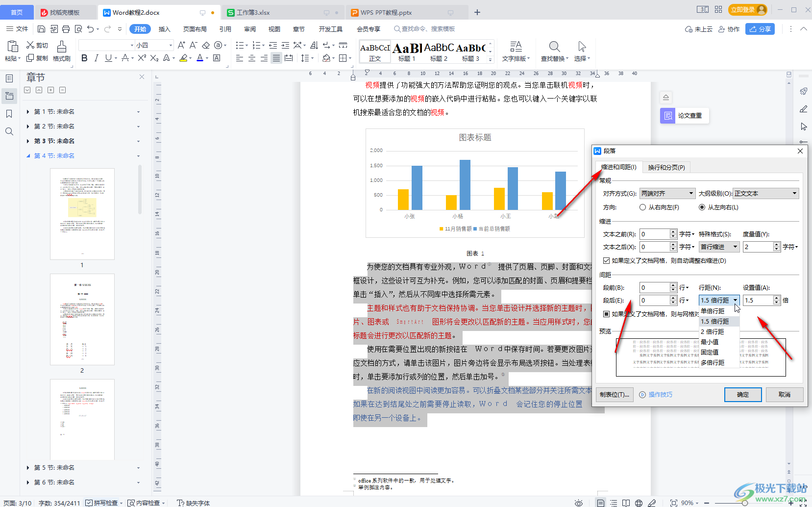
Task: Click the bulleted list icon
Action: pos(240,45)
